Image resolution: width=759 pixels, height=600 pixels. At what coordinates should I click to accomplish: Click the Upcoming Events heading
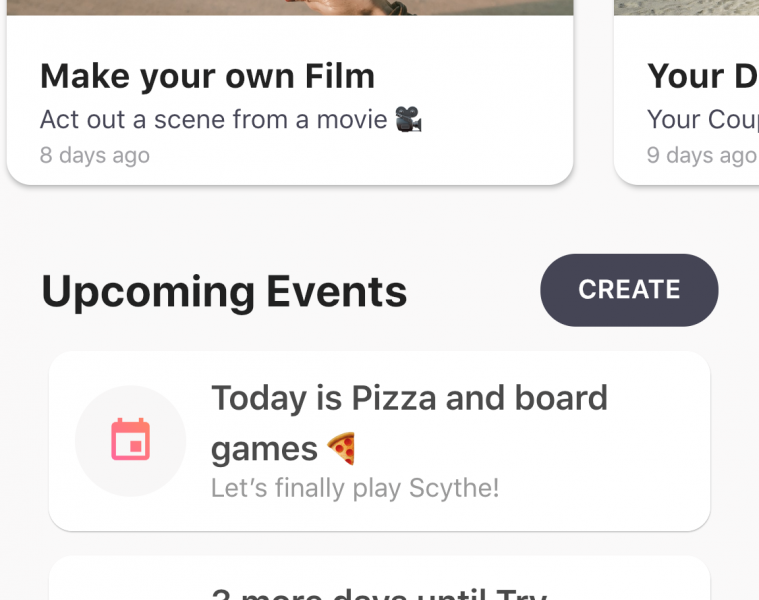[x=224, y=292]
